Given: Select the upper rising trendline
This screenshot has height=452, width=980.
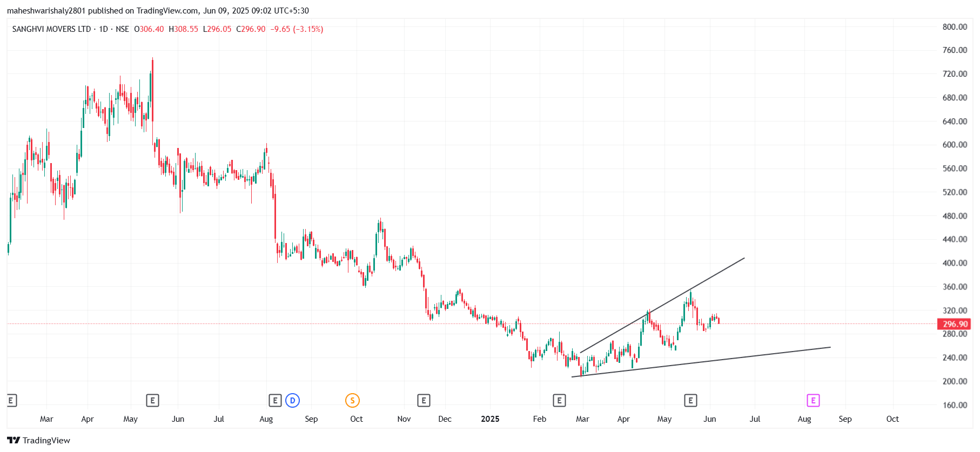Looking at the screenshot, I should click(662, 305).
